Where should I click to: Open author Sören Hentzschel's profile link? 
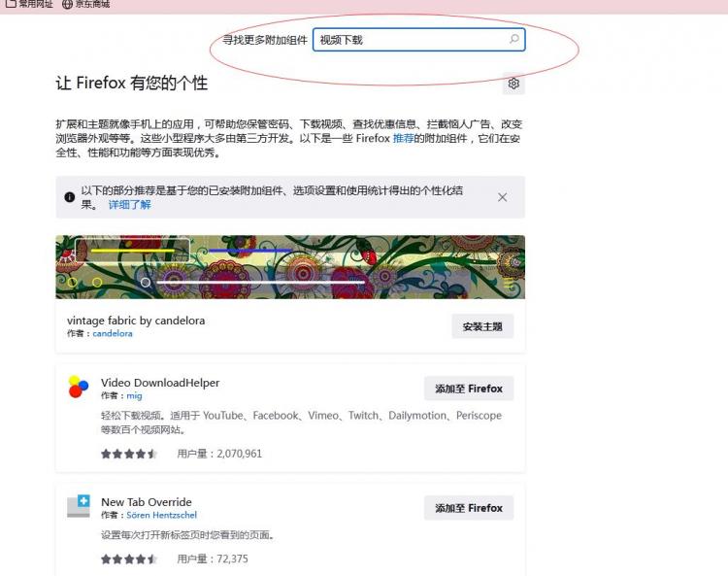[161, 515]
